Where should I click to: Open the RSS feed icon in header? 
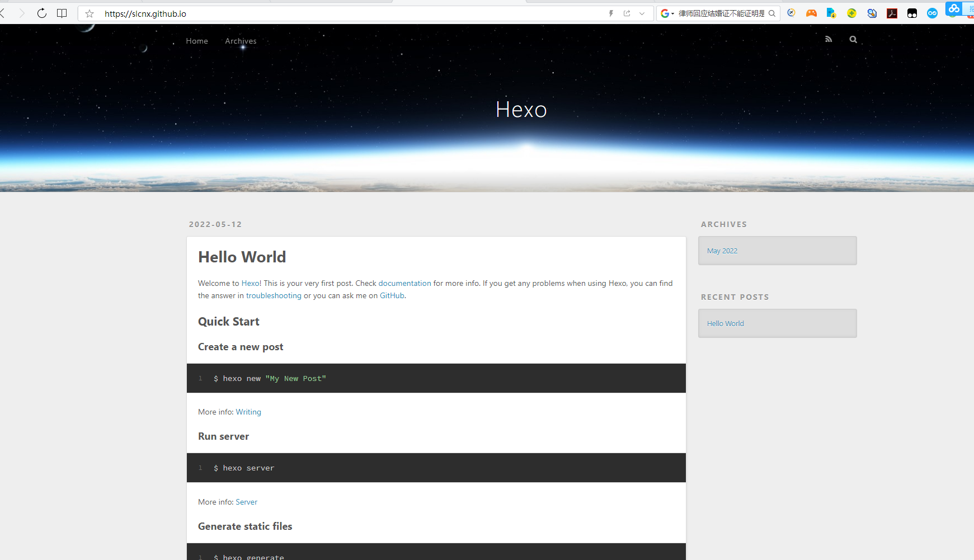pyautogui.click(x=829, y=39)
